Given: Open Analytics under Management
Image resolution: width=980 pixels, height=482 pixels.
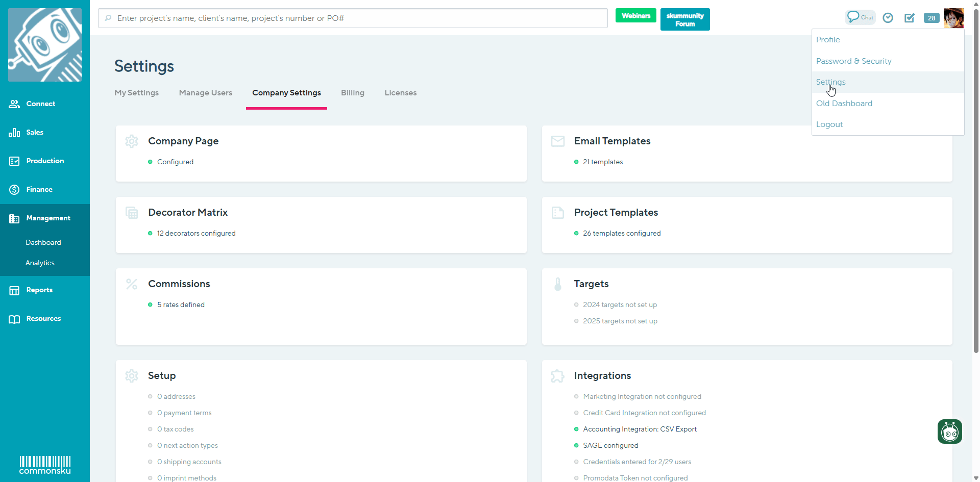Looking at the screenshot, I should pyautogui.click(x=40, y=263).
